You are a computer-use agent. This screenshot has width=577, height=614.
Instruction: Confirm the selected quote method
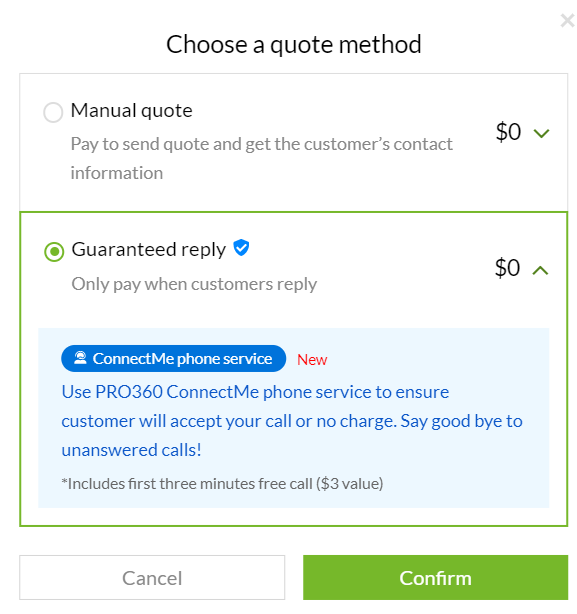[x=435, y=577]
